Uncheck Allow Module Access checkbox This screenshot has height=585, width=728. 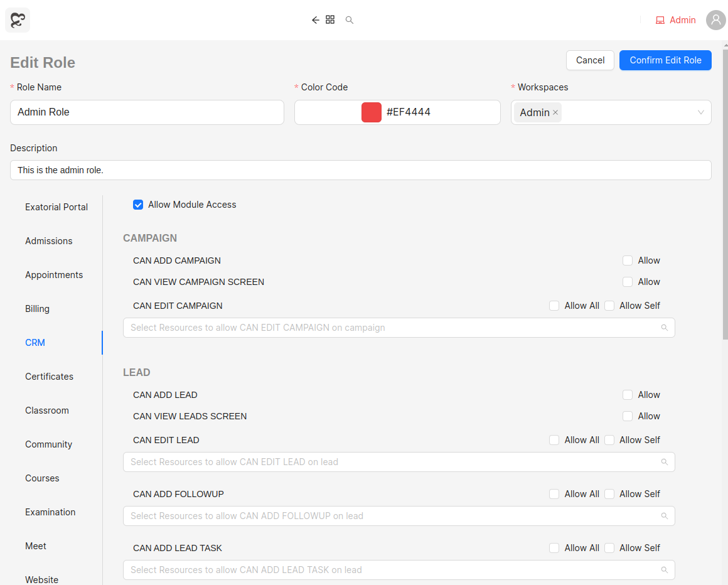tap(138, 205)
